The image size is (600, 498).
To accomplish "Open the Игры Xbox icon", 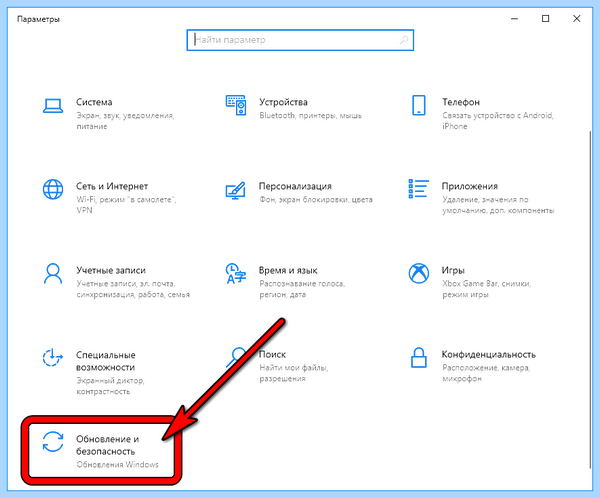I will (419, 273).
